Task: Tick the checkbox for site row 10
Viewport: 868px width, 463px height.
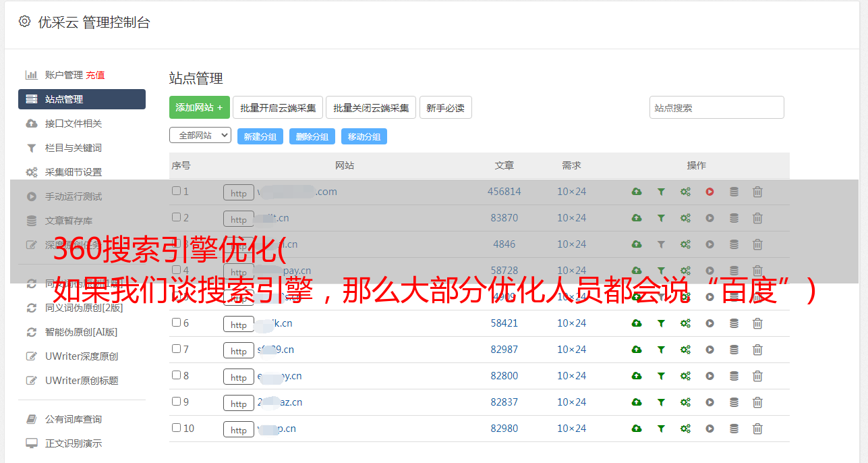Action: pos(176,428)
